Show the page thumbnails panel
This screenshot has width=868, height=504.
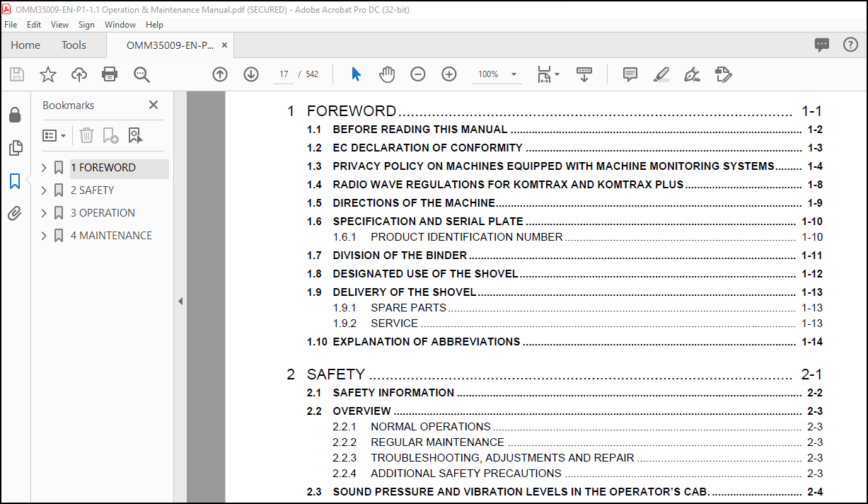(x=15, y=148)
